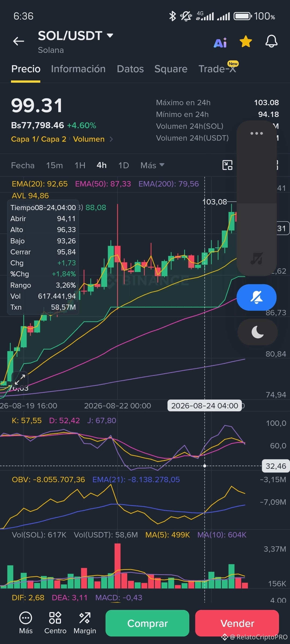This screenshot has width=290, height=644.
Task: Open price alerts bell icon
Action: point(271,41)
